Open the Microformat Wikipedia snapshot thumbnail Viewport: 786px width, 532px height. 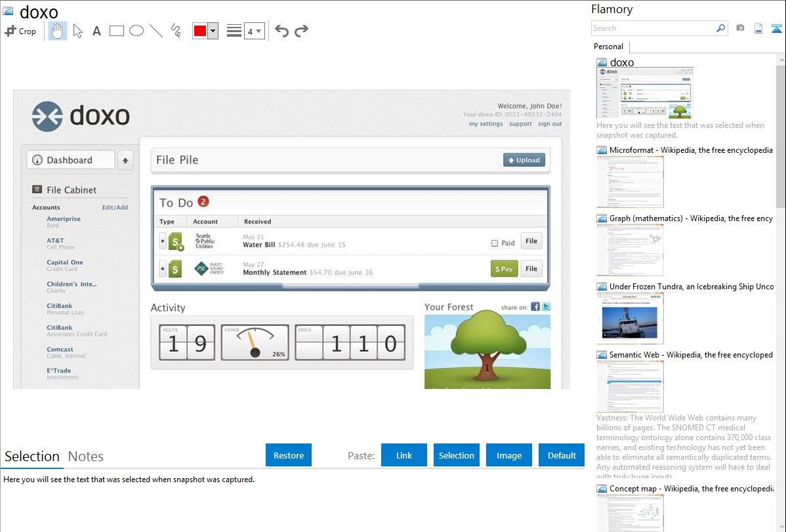coord(630,182)
